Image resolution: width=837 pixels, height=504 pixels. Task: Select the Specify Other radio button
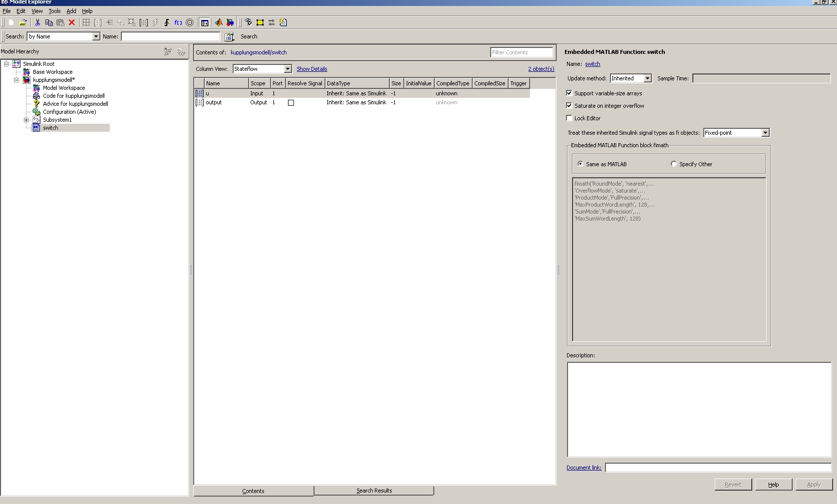tap(674, 164)
